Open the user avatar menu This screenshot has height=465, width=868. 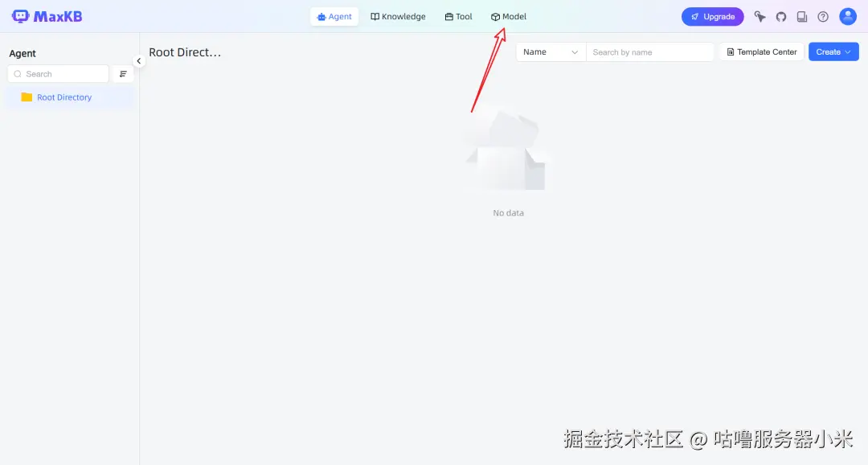coord(848,16)
